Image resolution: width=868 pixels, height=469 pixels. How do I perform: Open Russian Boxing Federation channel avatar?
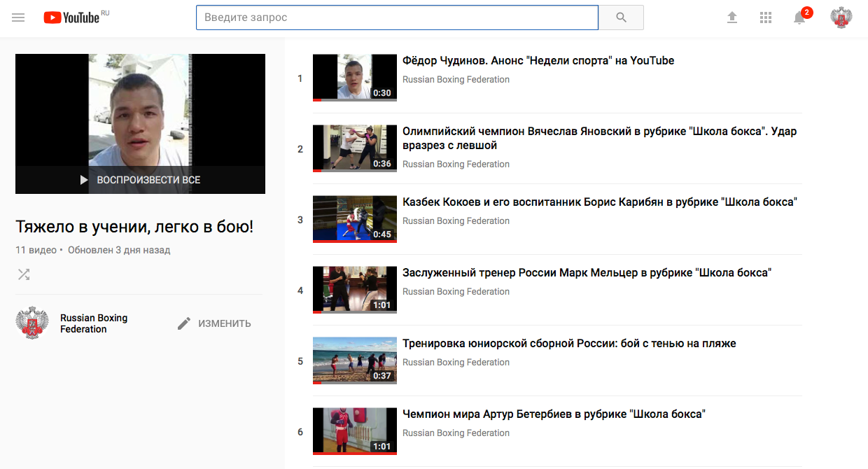31,323
